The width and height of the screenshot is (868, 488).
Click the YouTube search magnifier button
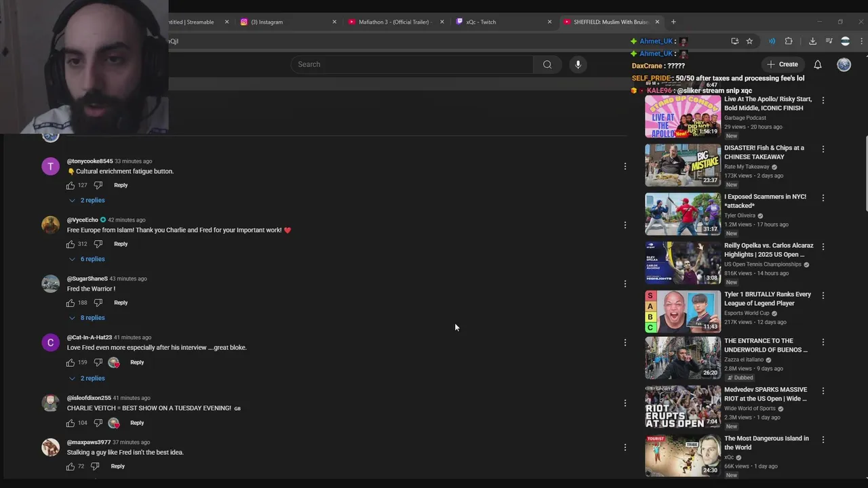tap(547, 64)
